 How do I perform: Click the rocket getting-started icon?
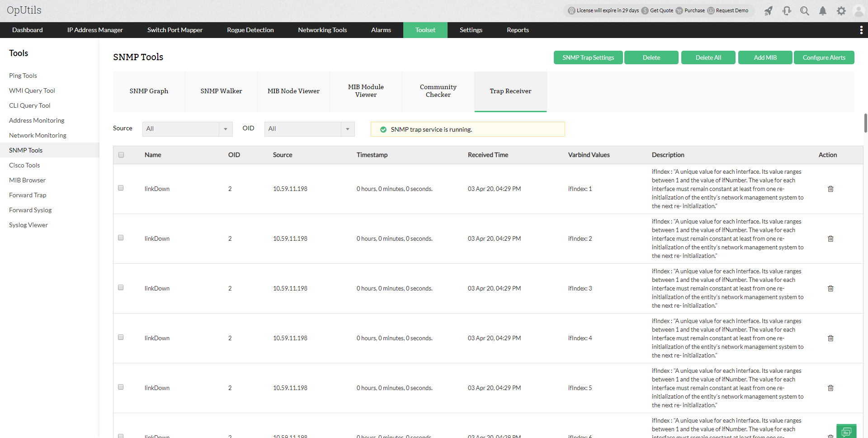pos(769,10)
